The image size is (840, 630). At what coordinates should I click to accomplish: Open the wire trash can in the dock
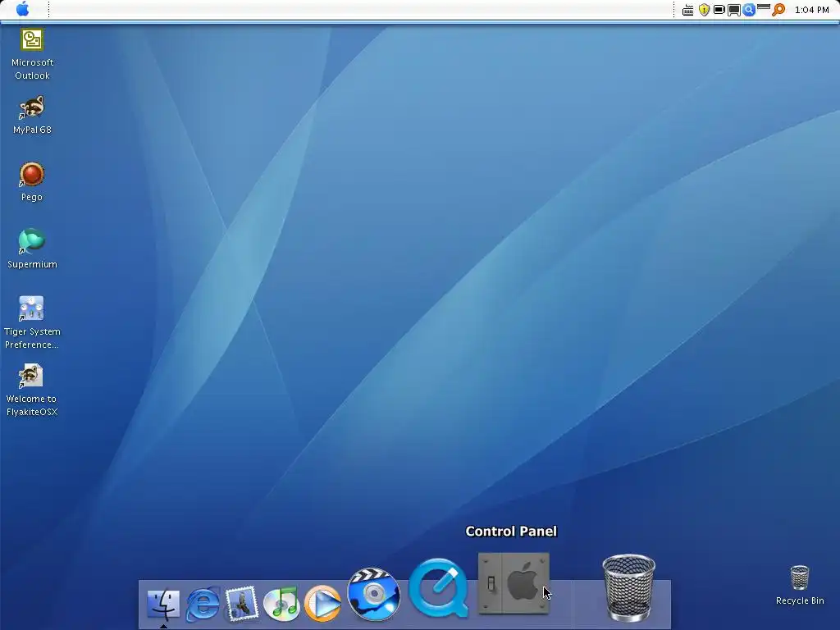pyautogui.click(x=629, y=588)
